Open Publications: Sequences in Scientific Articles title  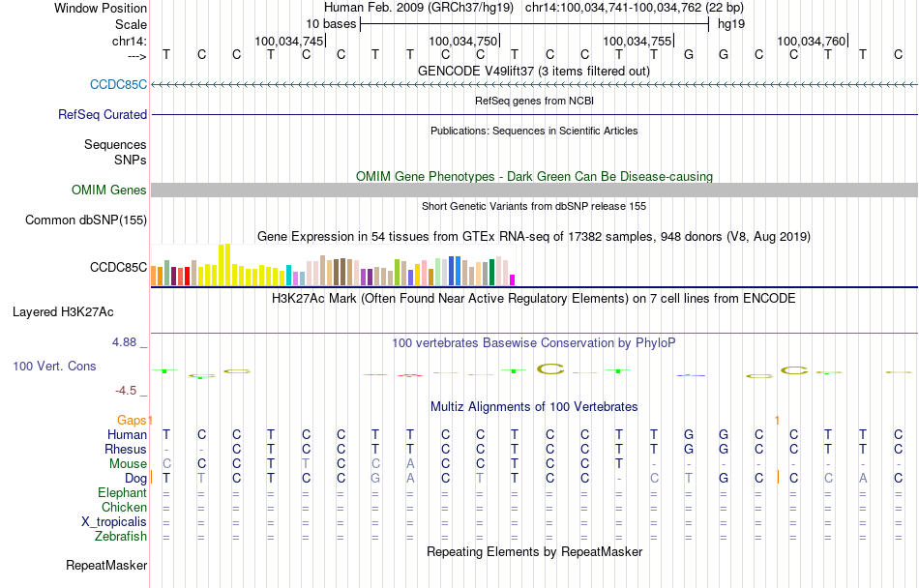click(534, 131)
